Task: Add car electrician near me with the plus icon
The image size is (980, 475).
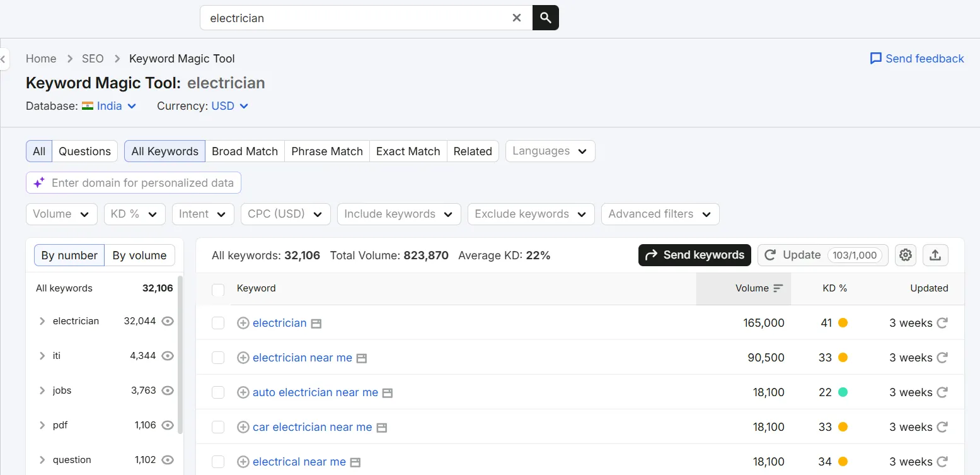Action: tap(243, 427)
